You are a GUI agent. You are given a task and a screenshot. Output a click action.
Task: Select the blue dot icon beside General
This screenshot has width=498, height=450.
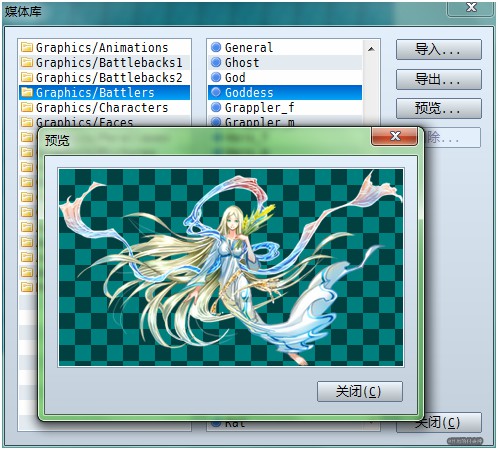point(216,47)
